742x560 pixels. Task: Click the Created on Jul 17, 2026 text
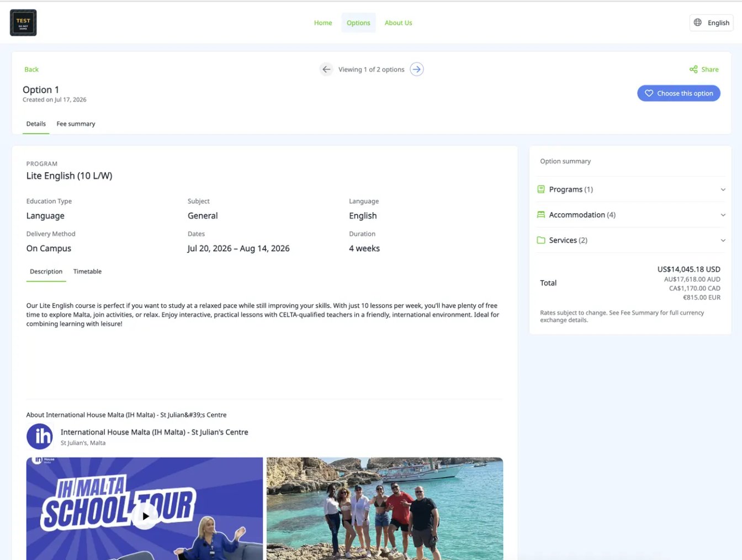(54, 100)
